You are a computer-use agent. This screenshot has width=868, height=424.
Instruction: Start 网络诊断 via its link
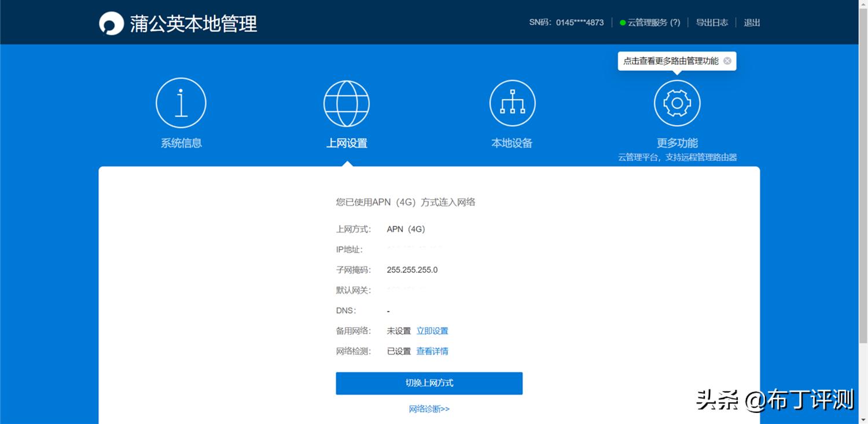point(429,408)
